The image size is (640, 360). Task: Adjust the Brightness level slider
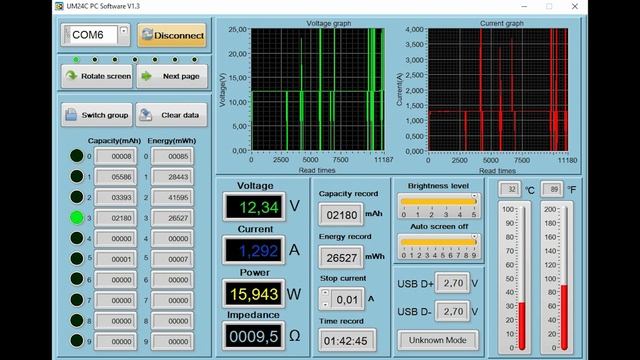[x=438, y=202]
